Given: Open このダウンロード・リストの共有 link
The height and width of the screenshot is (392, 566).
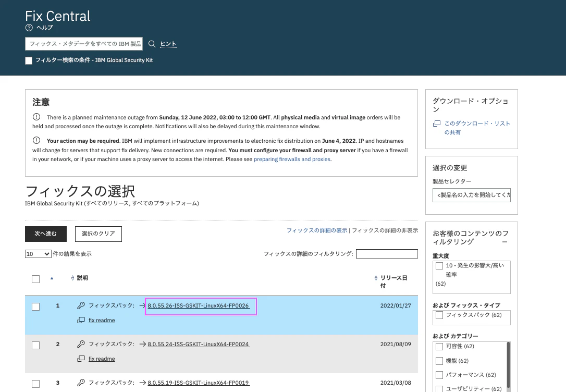Looking at the screenshot, I should point(477,128).
